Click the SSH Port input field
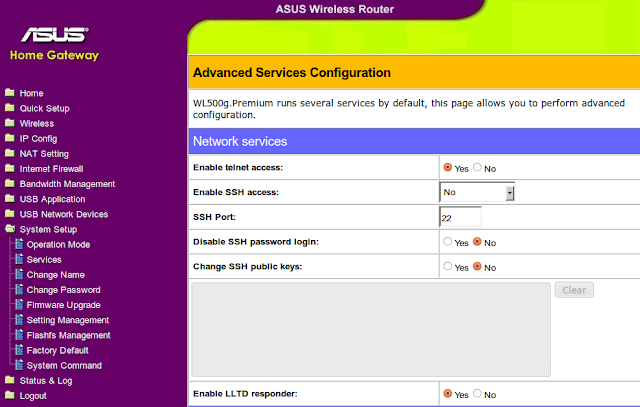 click(x=460, y=217)
